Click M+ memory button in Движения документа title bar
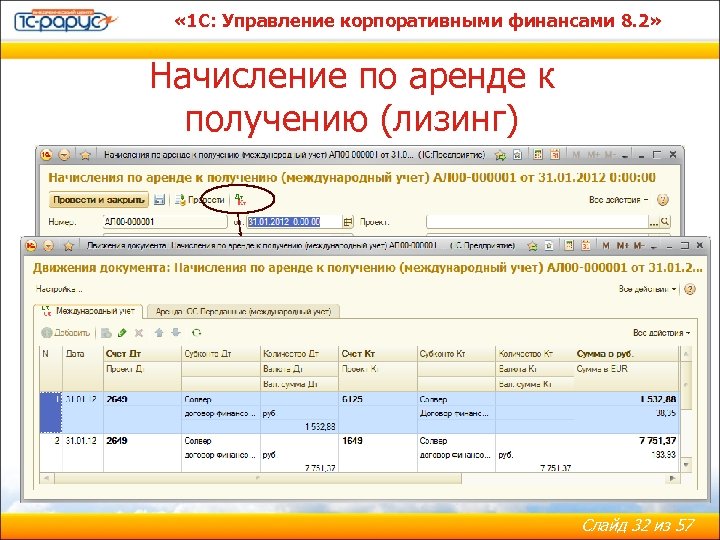 point(623,246)
